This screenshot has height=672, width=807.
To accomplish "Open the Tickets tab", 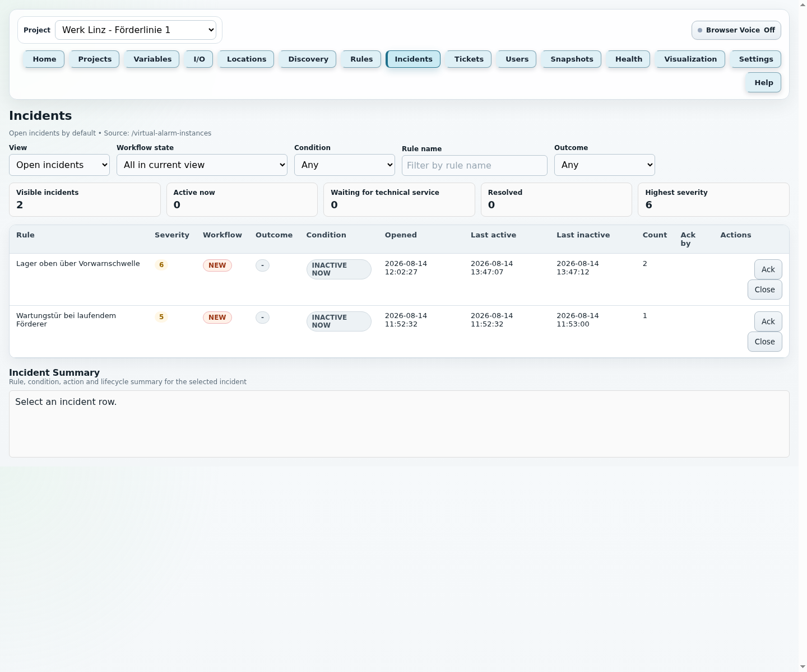I will pos(469,59).
